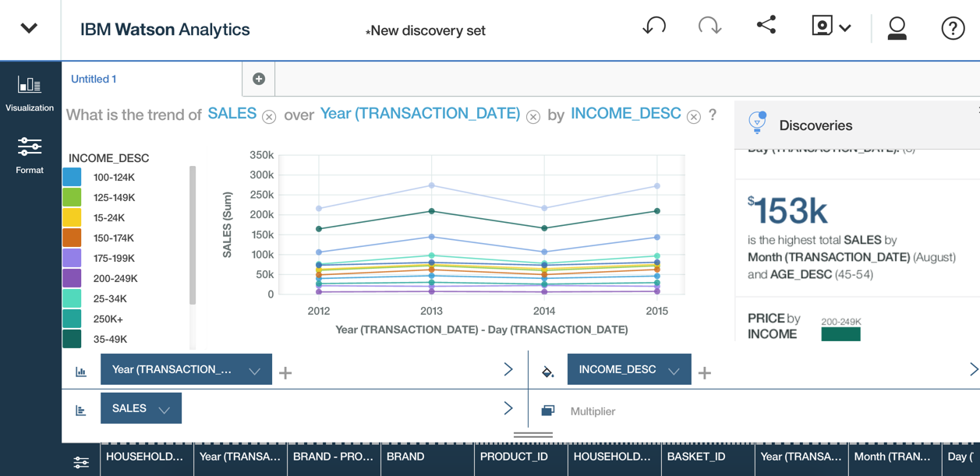The height and width of the screenshot is (476, 980).
Task: Add a new tab with plus icon
Action: pos(259,79)
